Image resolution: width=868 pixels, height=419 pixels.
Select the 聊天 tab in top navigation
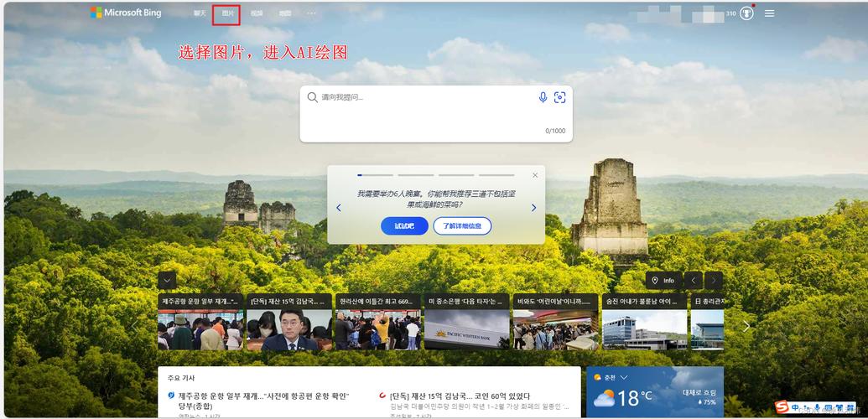coord(200,13)
